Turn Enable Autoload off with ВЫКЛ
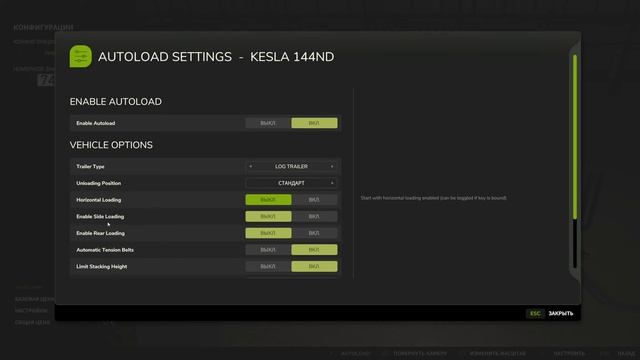Viewport: 640px width, 360px height. (268, 123)
